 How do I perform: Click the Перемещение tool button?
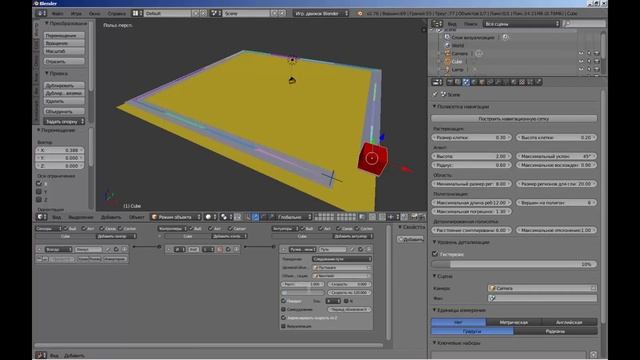(64, 36)
